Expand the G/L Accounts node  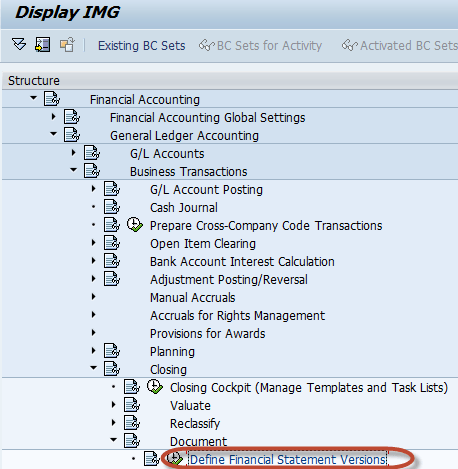click(74, 153)
